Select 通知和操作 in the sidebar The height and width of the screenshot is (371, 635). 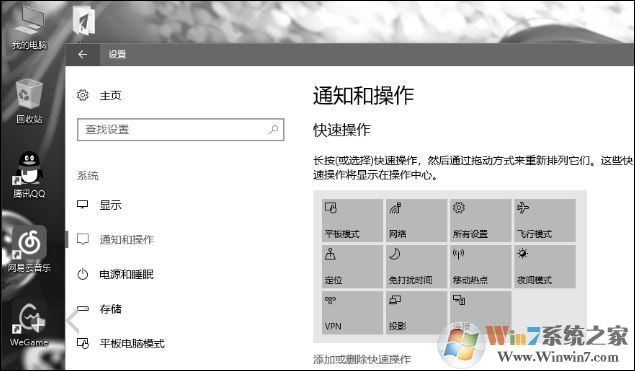coord(115,239)
